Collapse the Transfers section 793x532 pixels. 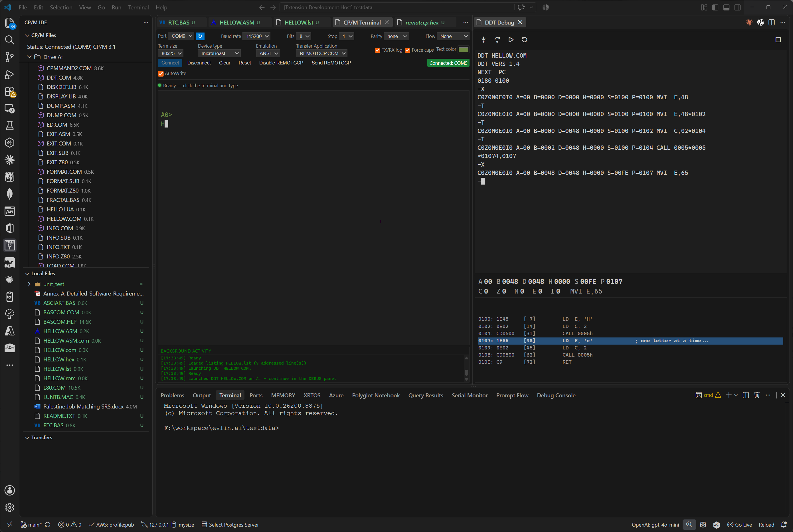27,437
